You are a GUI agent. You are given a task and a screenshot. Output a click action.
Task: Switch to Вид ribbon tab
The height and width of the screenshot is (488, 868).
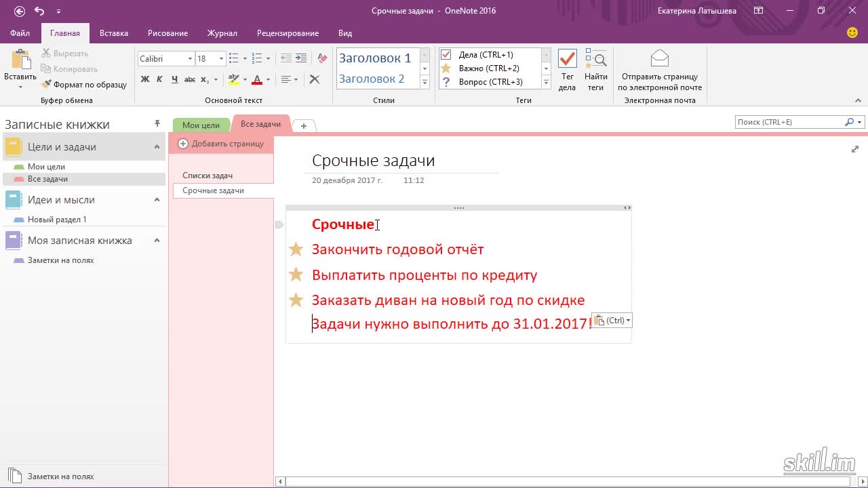pos(345,33)
